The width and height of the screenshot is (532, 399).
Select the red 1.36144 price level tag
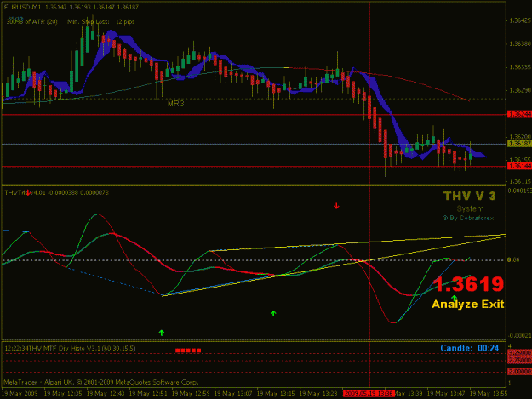coord(519,166)
